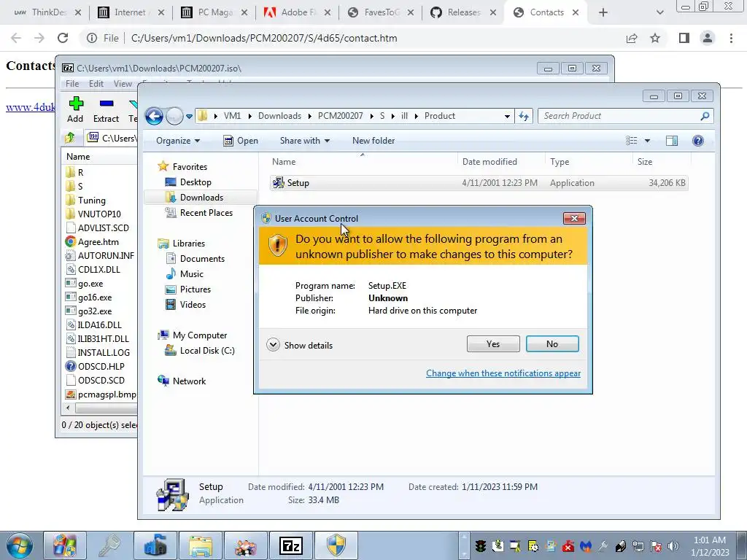Open Network in Explorer sidebar
747x560 pixels.
pos(182,381)
